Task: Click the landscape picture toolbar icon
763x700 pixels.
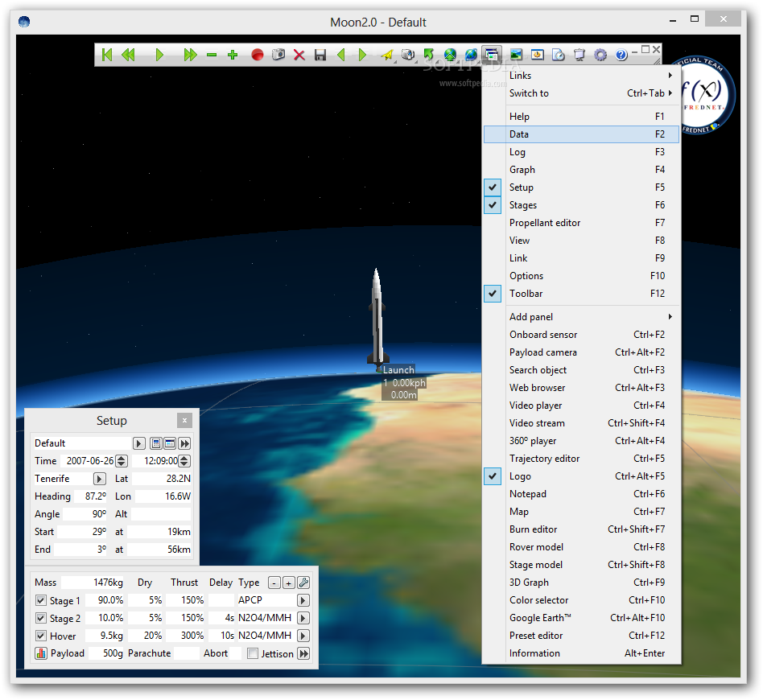Action: pyautogui.click(x=516, y=55)
